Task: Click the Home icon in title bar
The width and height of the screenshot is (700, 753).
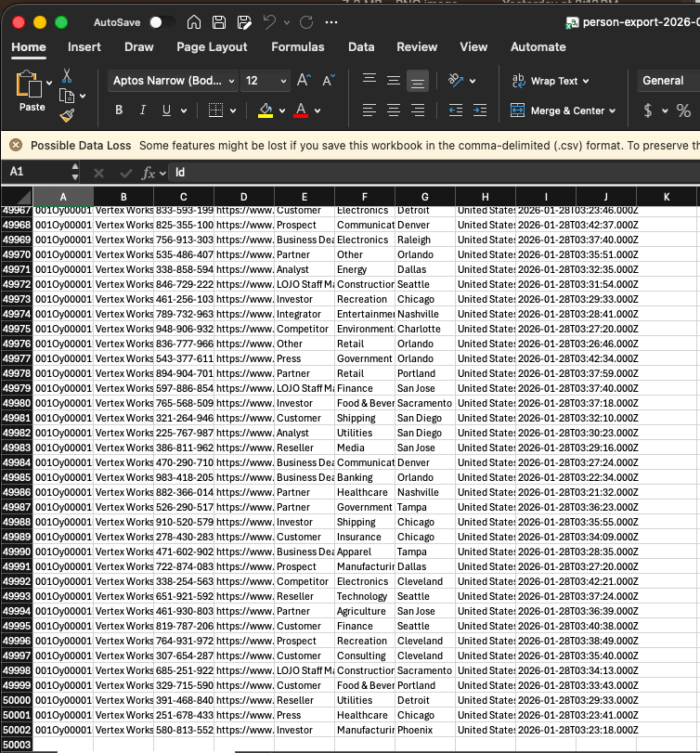Action: [x=193, y=22]
